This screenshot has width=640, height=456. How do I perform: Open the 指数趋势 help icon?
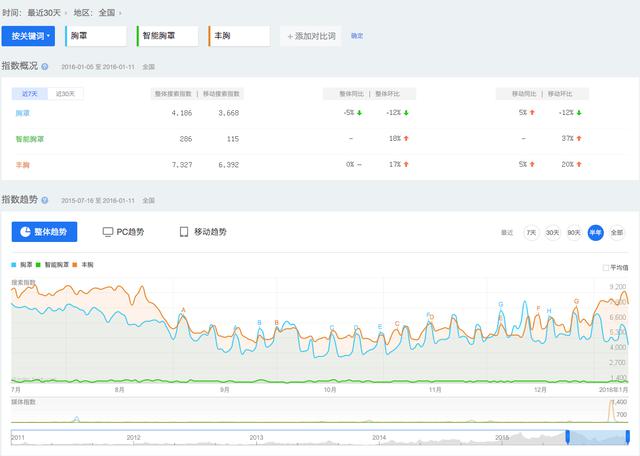coord(45,200)
